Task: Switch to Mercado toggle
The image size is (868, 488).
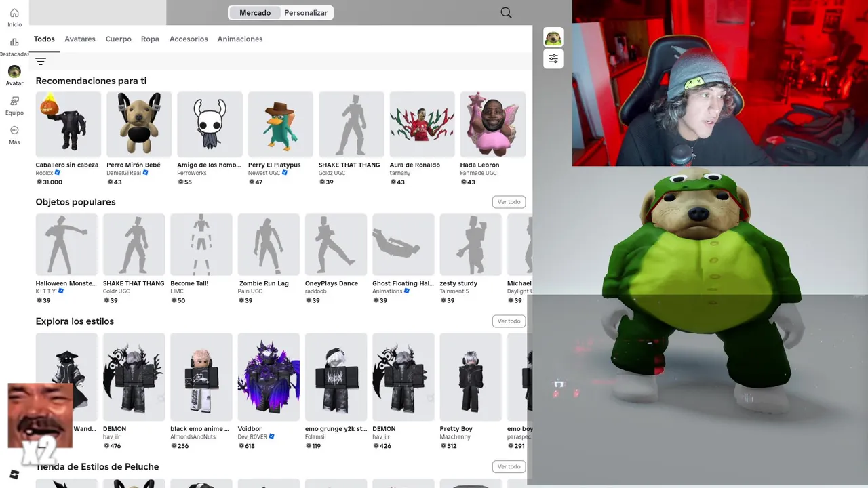Action: tap(255, 13)
